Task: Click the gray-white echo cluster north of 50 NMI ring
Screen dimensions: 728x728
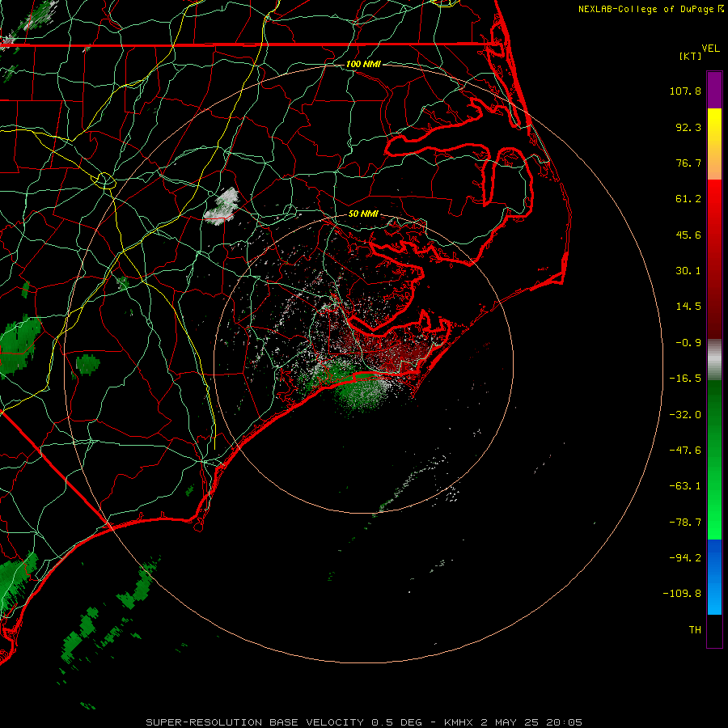Action: tap(222, 207)
